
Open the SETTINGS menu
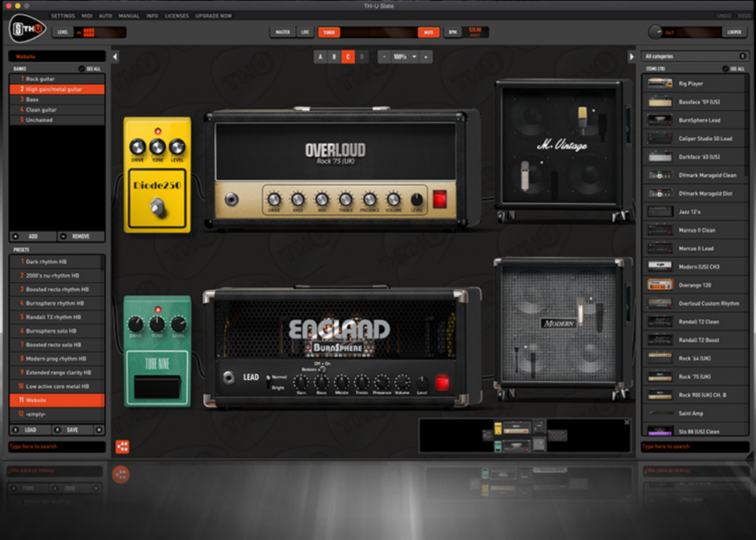pyautogui.click(x=63, y=16)
